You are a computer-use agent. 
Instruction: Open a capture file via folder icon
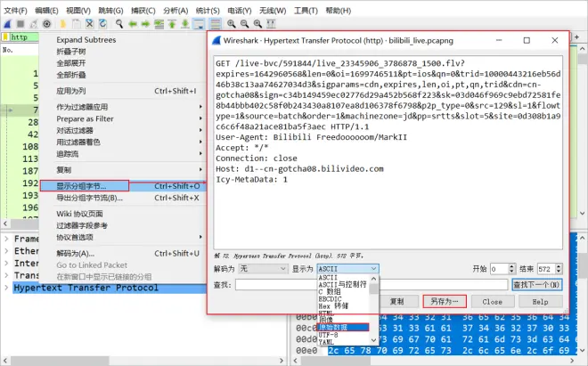point(63,24)
